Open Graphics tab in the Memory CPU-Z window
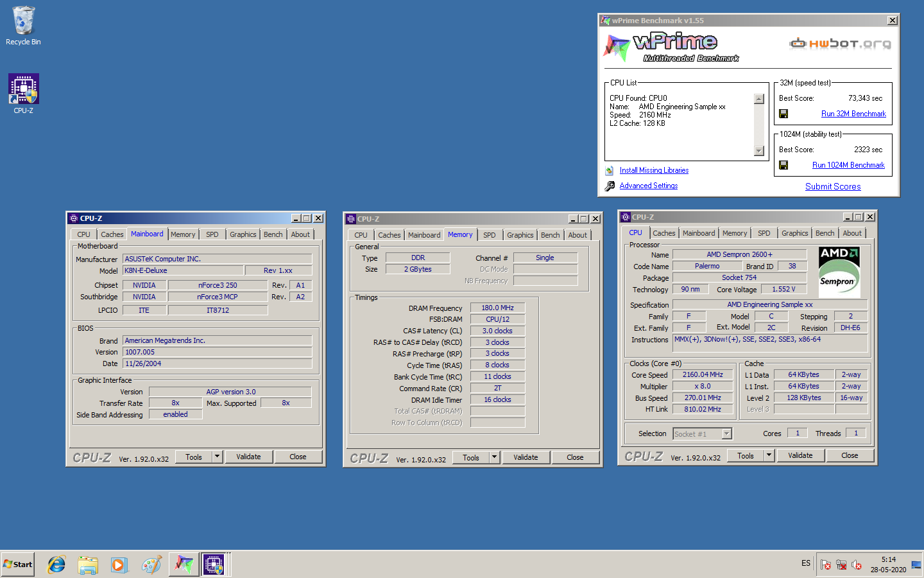Viewport: 924px width, 578px height. point(520,235)
